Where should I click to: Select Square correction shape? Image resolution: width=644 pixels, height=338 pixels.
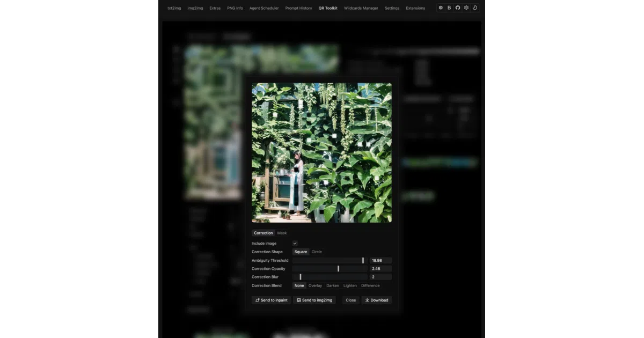(301, 252)
